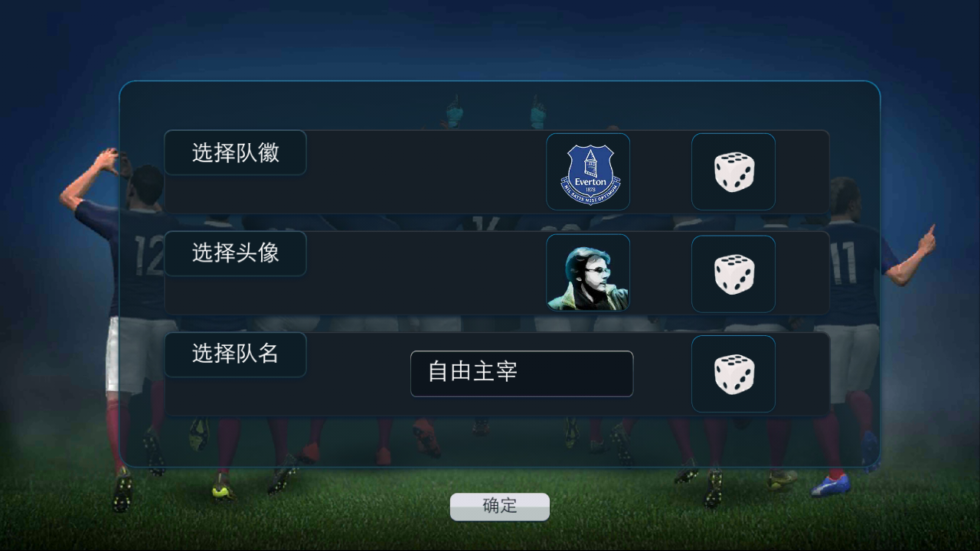This screenshot has width=980, height=551.
Task: Select the 选择头像 label
Action: click(x=235, y=253)
